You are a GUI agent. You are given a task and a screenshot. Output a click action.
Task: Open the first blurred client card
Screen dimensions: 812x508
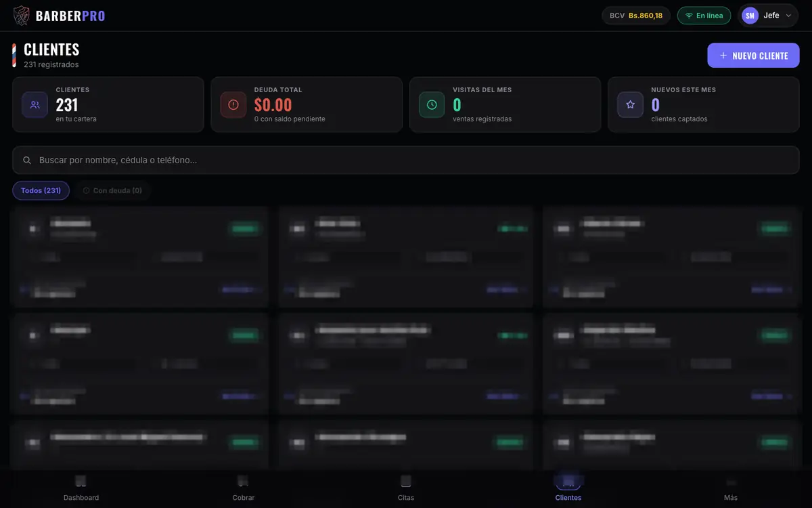pyautogui.click(x=139, y=257)
